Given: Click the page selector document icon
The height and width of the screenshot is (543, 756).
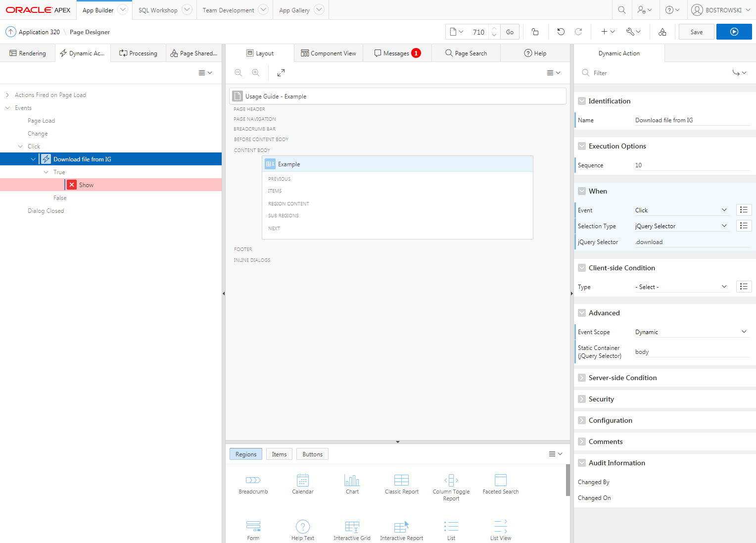Looking at the screenshot, I should coord(457,32).
